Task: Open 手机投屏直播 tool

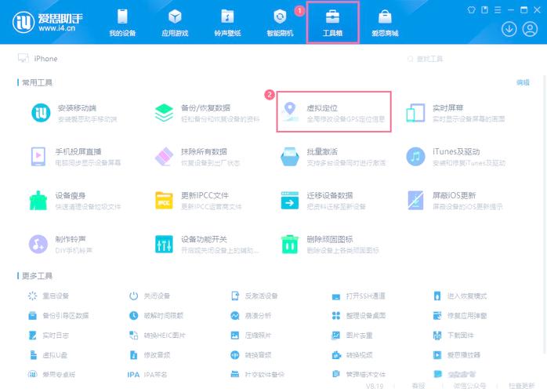Action: pyautogui.click(x=76, y=156)
